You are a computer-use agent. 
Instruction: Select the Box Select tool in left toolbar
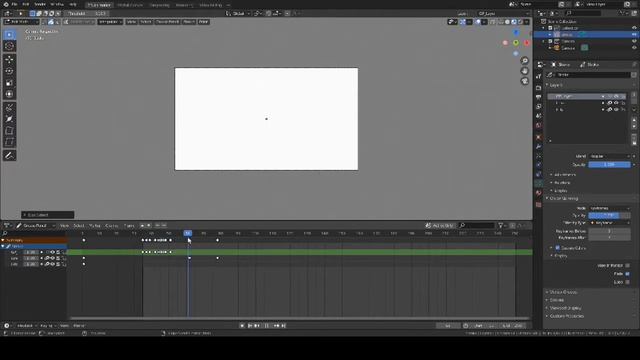[x=9, y=35]
